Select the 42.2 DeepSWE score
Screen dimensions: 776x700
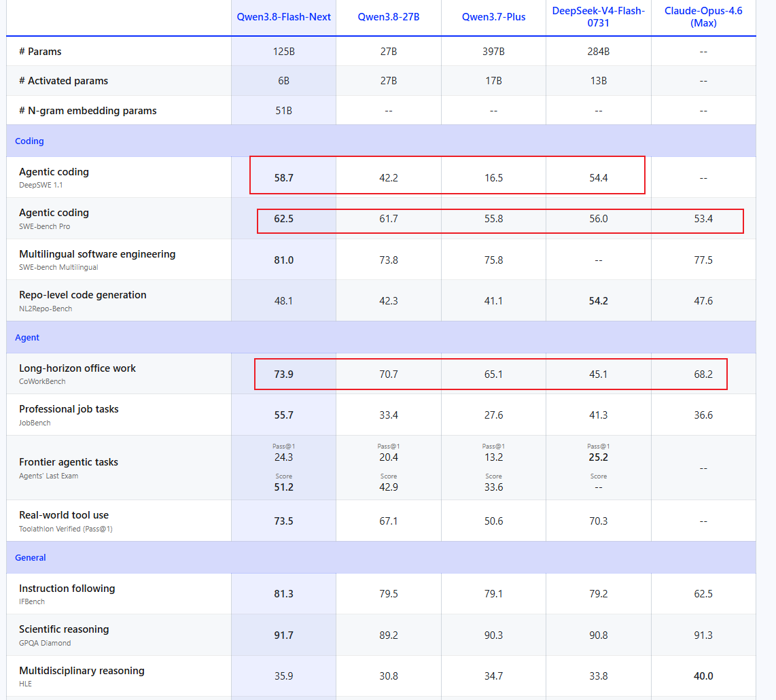coord(389,178)
